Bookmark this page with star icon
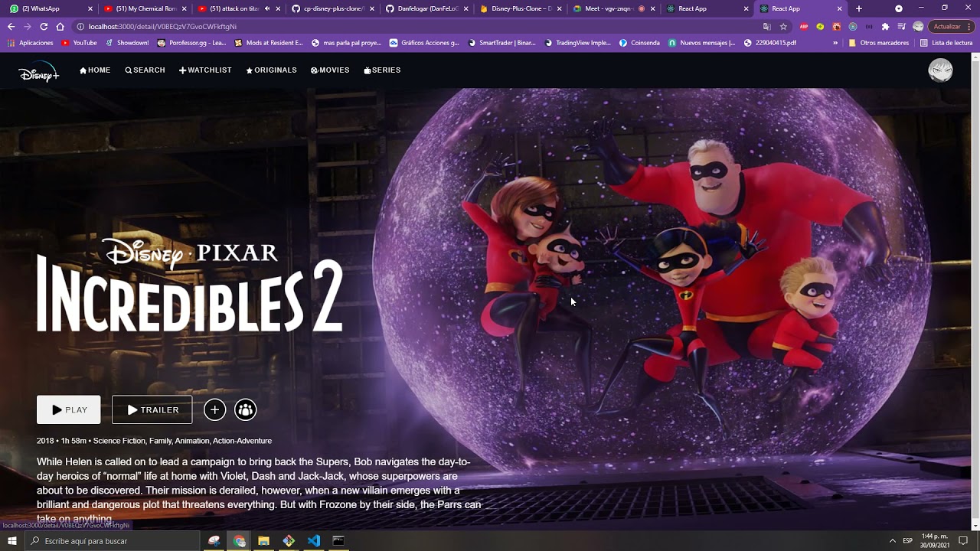The height and width of the screenshot is (551, 980). 783,26
